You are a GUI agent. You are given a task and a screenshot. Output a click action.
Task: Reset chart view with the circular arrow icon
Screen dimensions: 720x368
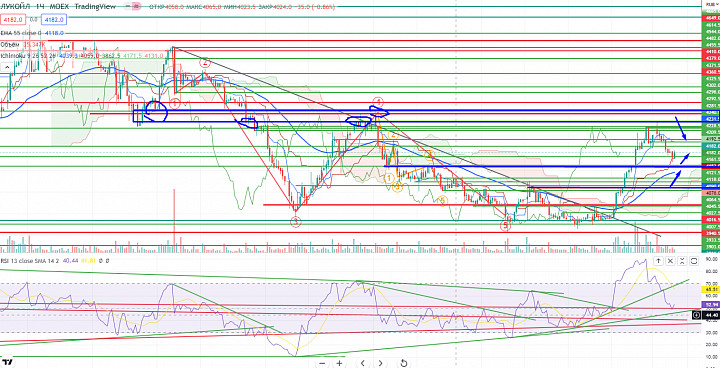pyautogui.click(x=404, y=363)
